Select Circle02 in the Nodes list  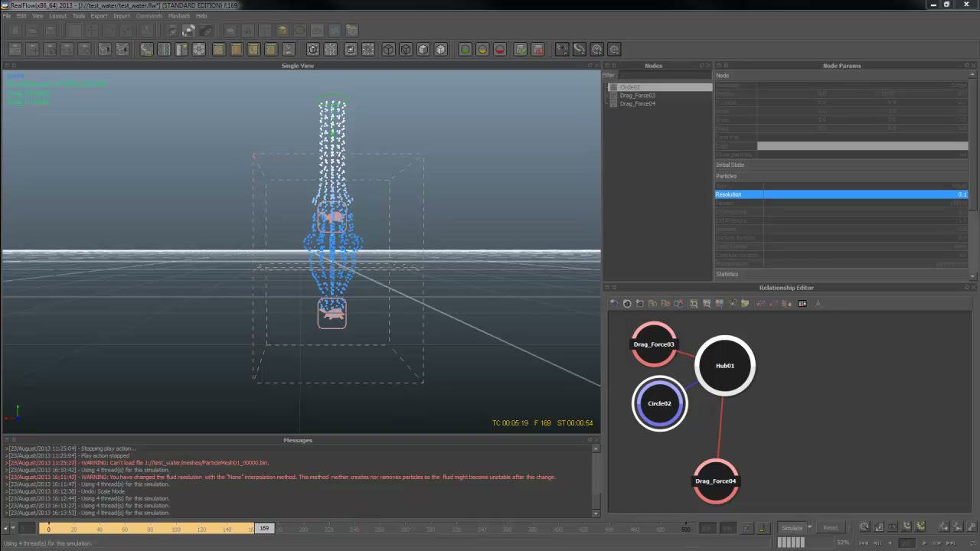660,87
